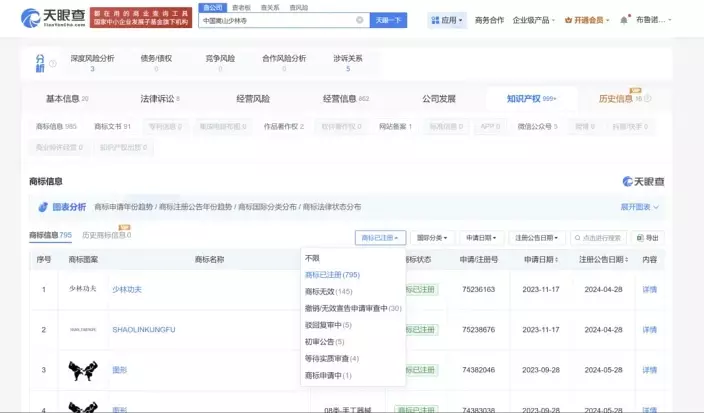Open the 注册公告日期 filter dropdown

pos(538,238)
